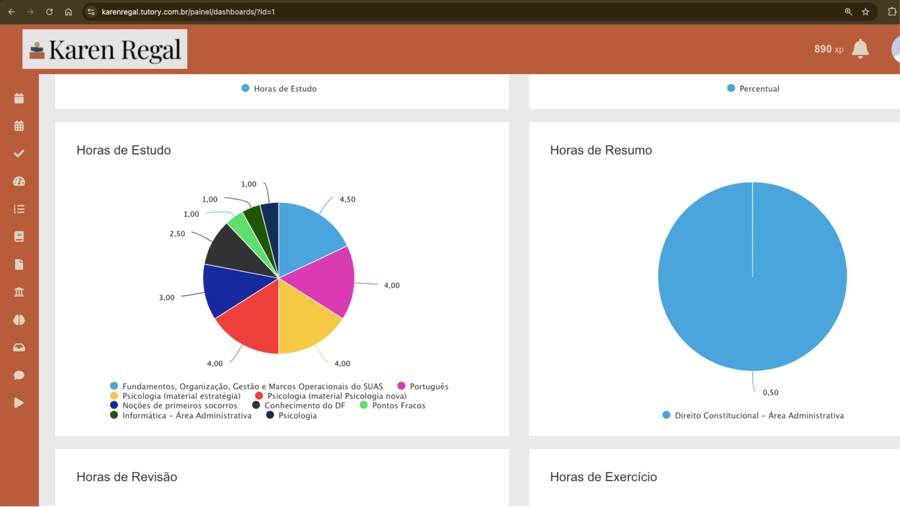This screenshot has width=900, height=507.
Task: Click the play triangle icon in sidebar
Action: coord(19,402)
